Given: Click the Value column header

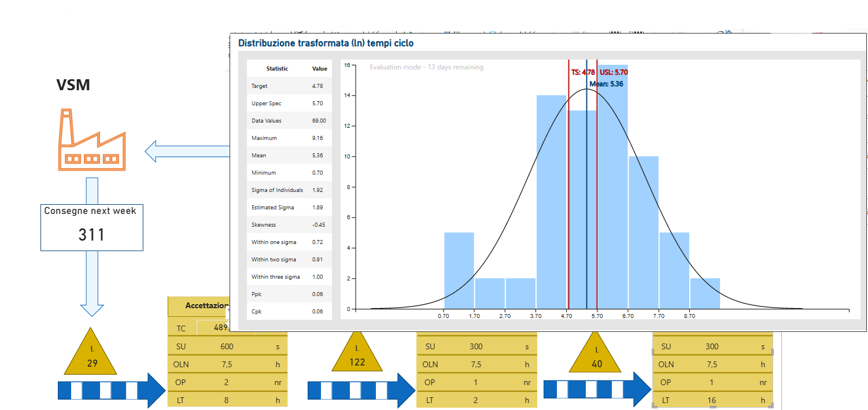Looking at the screenshot, I should pyautogui.click(x=319, y=68).
